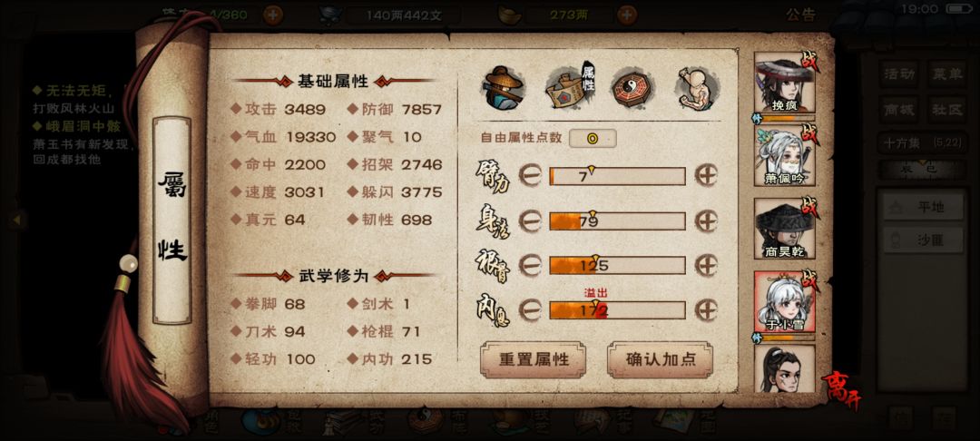Open the straw-hat swordsman character tab
This screenshot has height=441, width=980.
(x=505, y=87)
